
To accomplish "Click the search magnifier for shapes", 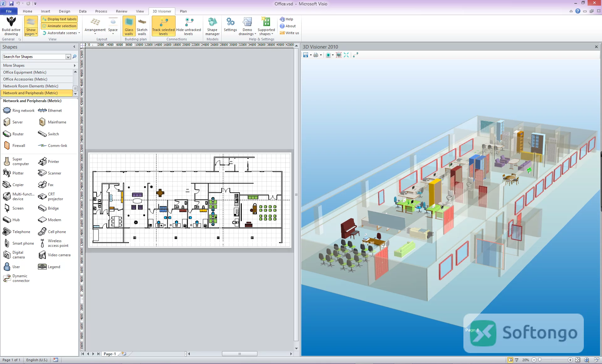I will (75, 57).
